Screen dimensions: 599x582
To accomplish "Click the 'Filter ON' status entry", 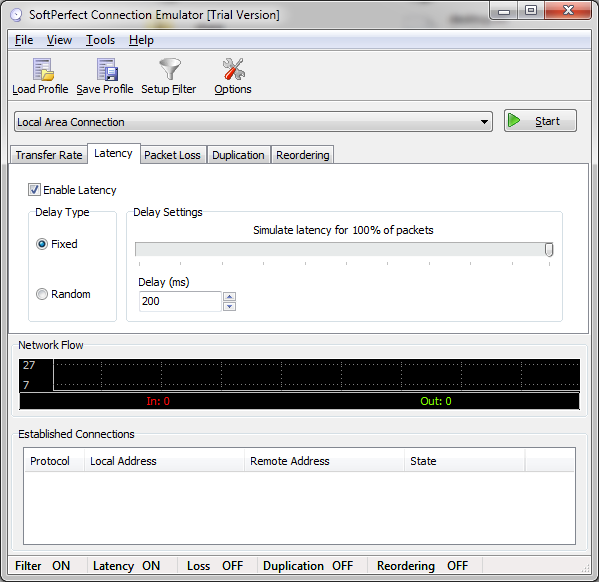I will click(x=42, y=566).
